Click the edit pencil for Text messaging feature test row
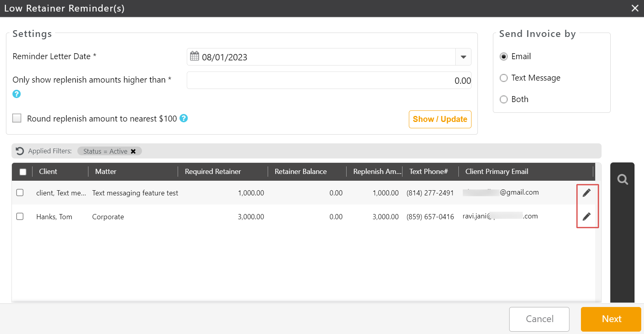Viewport: 644px width, 334px height. click(586, 193)
